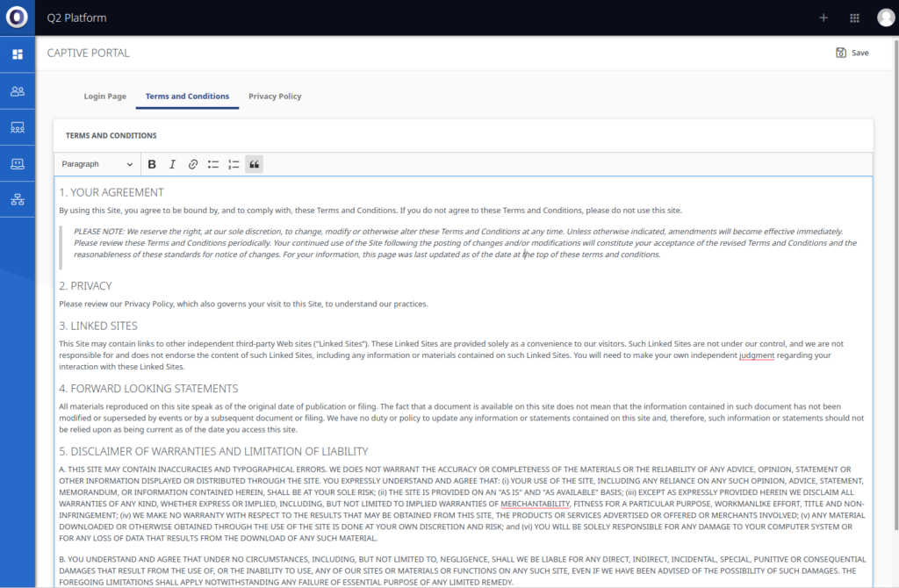Open the Paragraph style dropdown
Viewport: 899px width, 588px height.
tap(97, 164)
